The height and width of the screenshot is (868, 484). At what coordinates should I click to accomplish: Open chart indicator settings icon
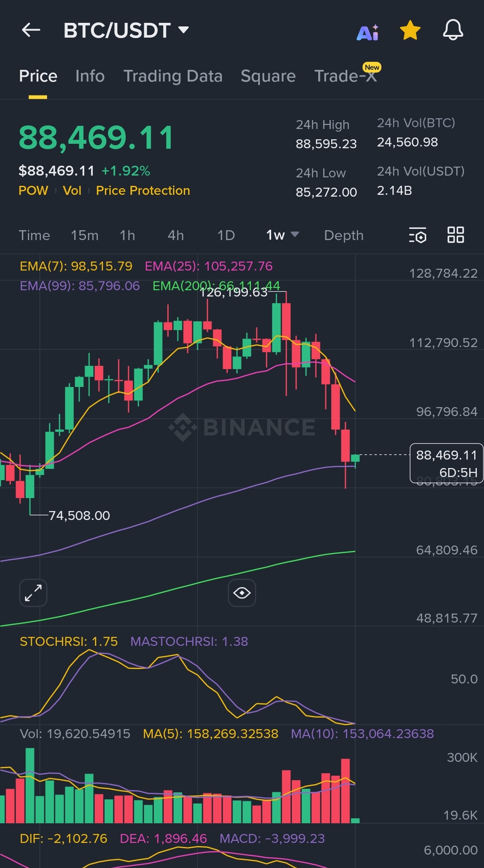tap(418, 235)
